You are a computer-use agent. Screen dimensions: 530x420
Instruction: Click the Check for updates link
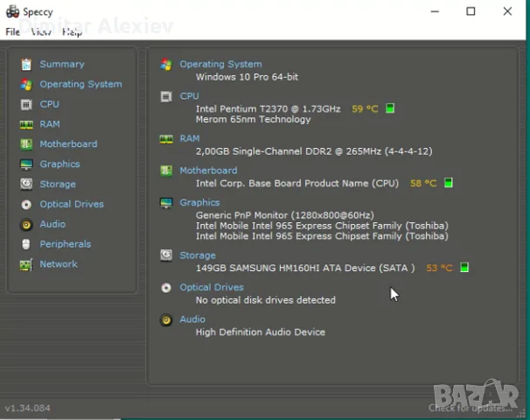[471, 408]
